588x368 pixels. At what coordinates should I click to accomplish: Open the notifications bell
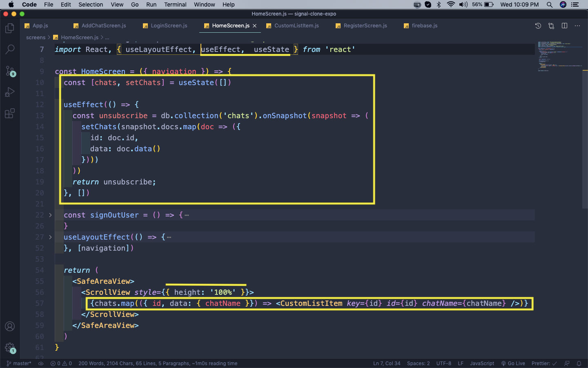(579, 364)
